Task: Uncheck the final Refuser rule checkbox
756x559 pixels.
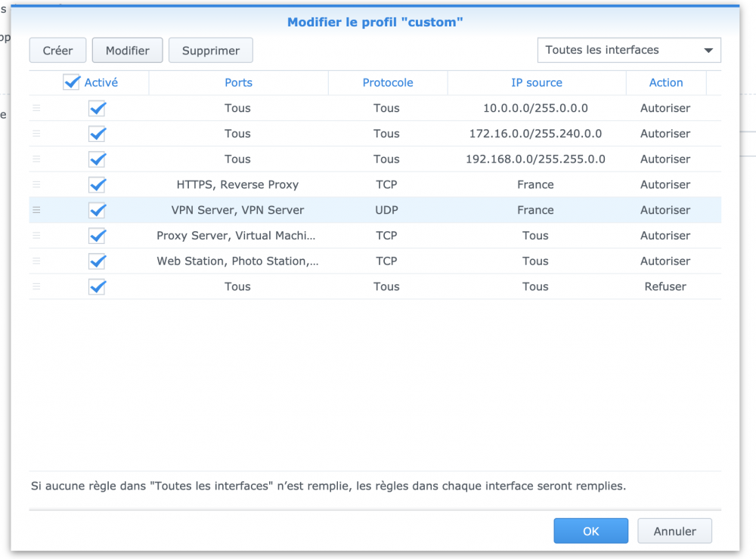Action: pos(97,287)
